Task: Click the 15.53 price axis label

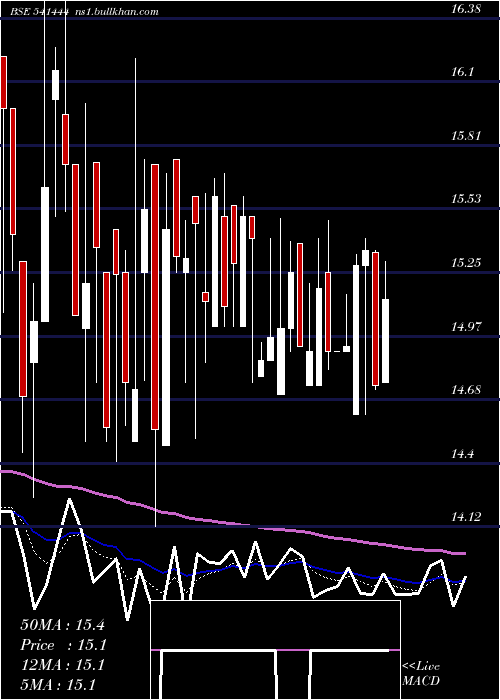Action: tap(466, 199)
